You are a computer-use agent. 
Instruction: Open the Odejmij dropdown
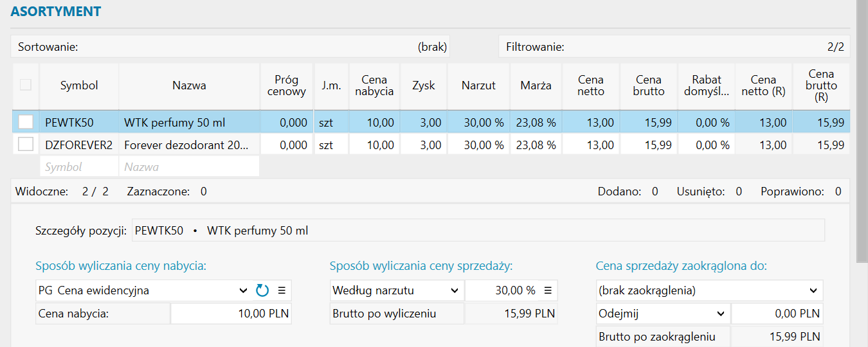(x=719, y=314)
